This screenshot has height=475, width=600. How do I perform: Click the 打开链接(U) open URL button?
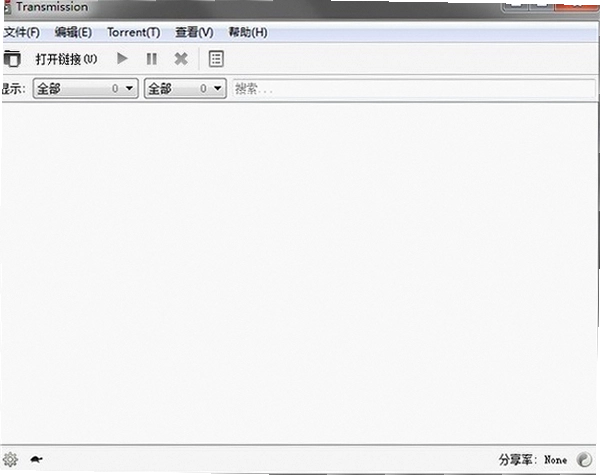click(x=66, y=59)
